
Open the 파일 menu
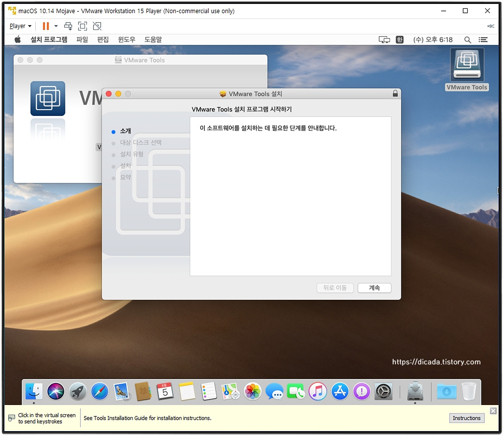tap(82, 39)
